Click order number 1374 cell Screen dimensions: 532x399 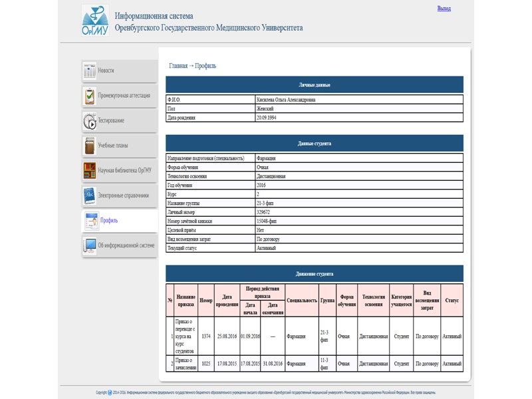pos(206,336)
